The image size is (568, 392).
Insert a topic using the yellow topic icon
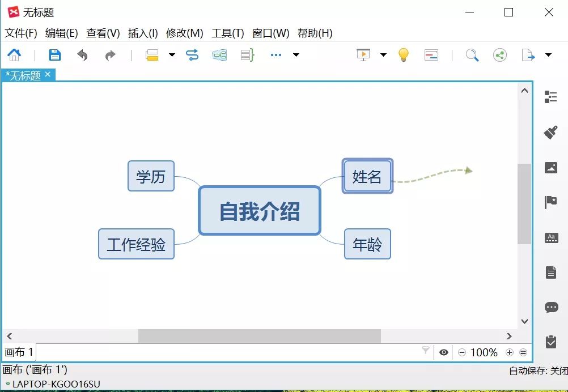click(x=152, y=55)
